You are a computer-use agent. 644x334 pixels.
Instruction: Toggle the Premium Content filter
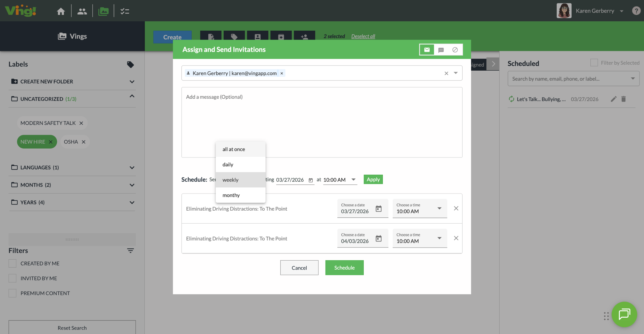tap(12, 293)
